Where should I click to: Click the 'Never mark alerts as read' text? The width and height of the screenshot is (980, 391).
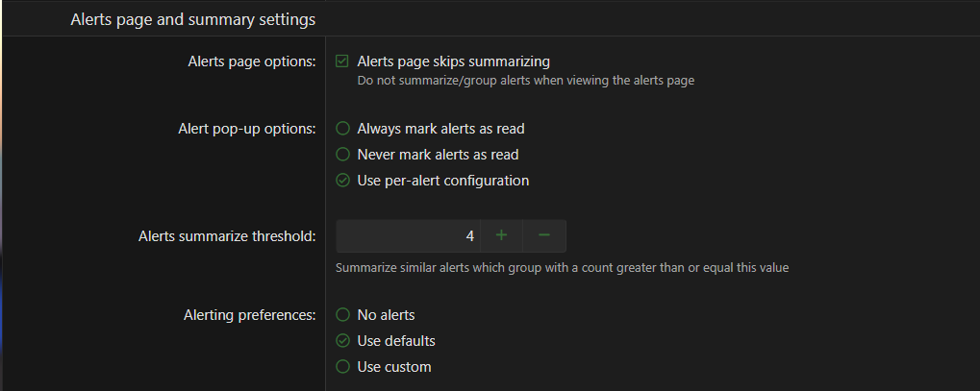pos(438,155)
